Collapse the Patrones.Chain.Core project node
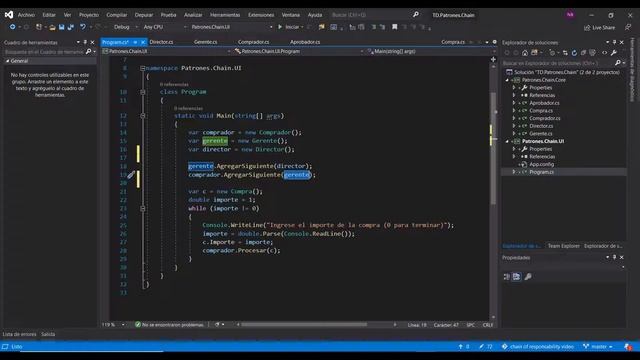 tap(507, 80)
